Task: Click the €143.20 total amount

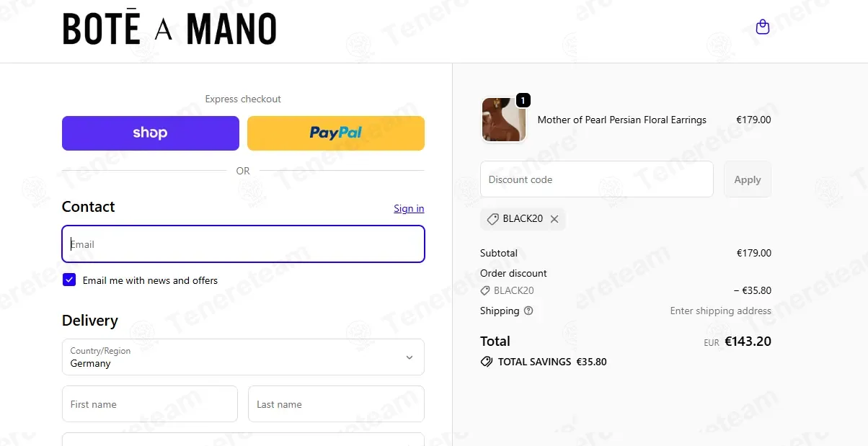Action: click(748, 342)
